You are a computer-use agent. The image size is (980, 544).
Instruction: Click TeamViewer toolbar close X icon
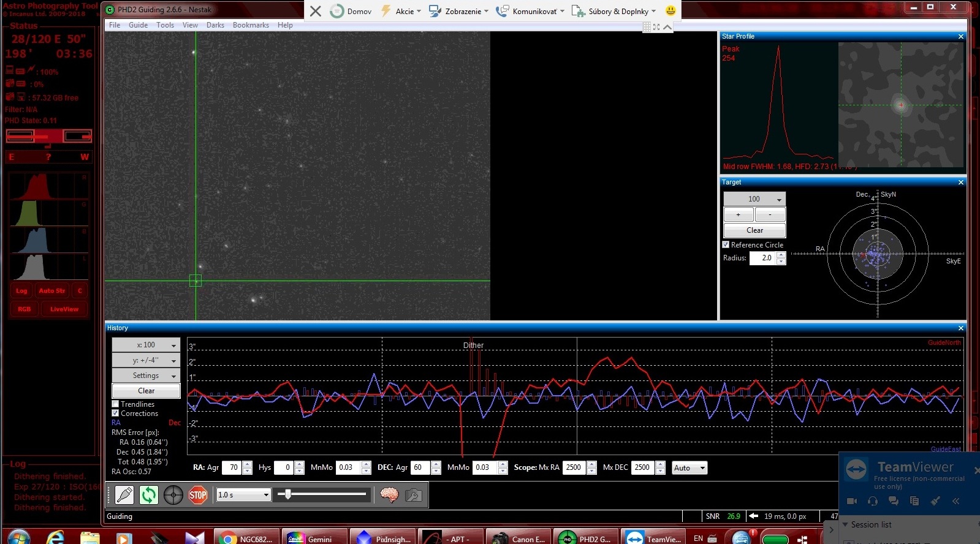tap(315, 11)
